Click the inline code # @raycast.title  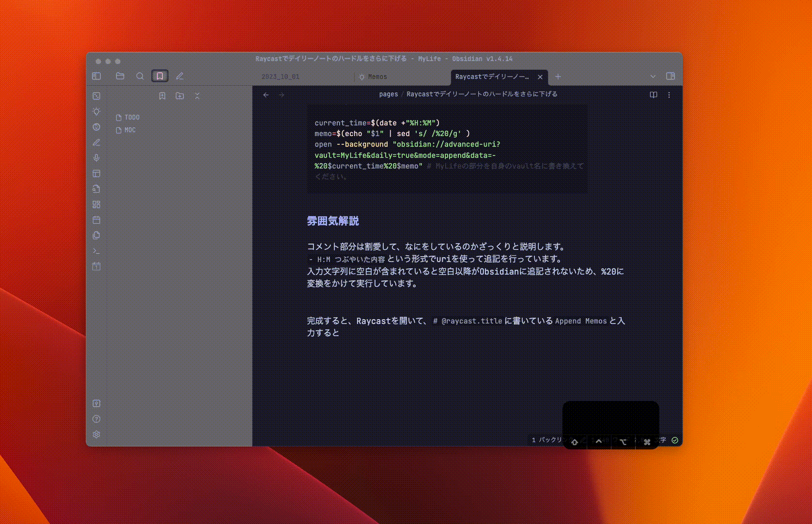point(468,321)
